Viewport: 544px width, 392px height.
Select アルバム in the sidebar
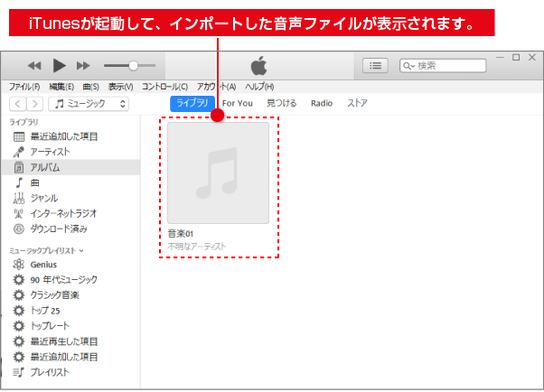45,168
